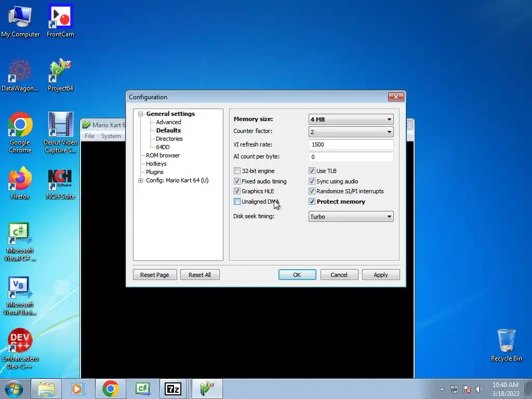Select 64DD in settings tree
Screen dimensions: 532x399
click(163, 147)
